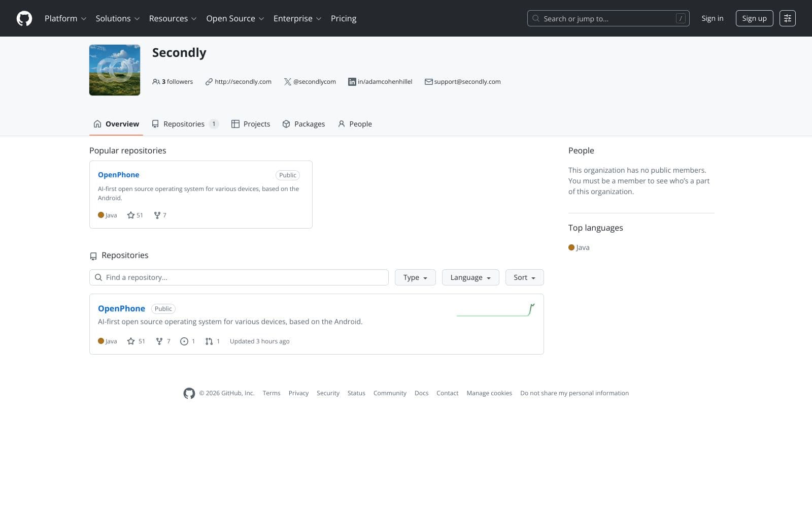The height and width of the screenshot is (508, 812).
Task: Expand the Enterprise menu
Action: click(297, 18)
